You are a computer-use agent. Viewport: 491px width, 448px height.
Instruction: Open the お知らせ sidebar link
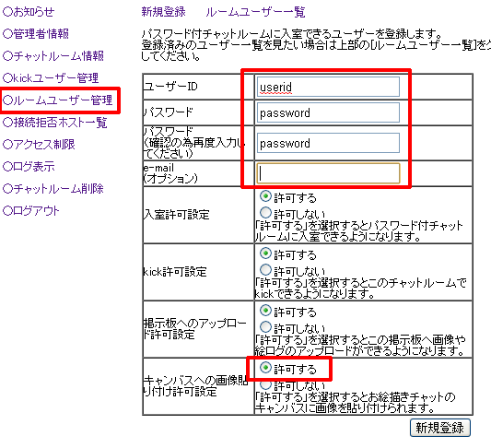(29, 12)
